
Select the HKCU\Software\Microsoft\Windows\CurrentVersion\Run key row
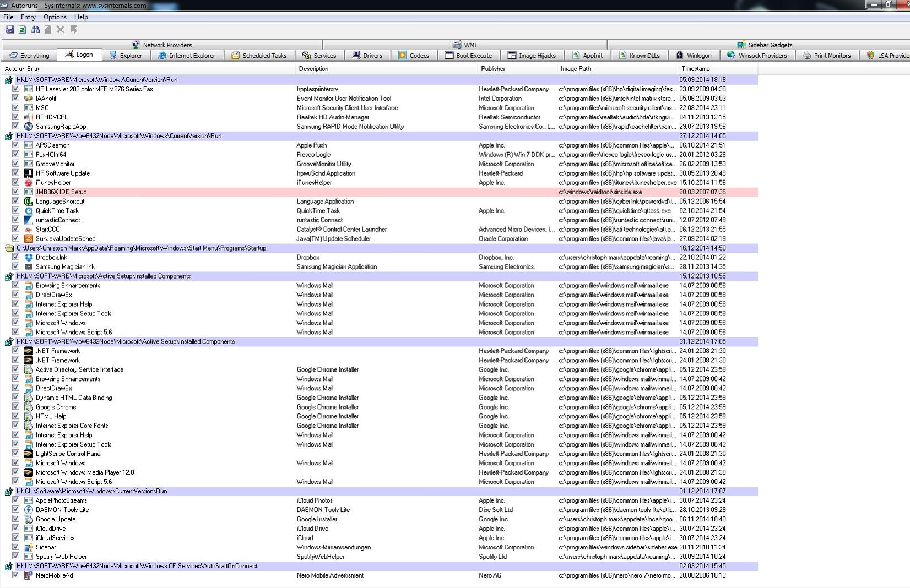tap(380, 492)
